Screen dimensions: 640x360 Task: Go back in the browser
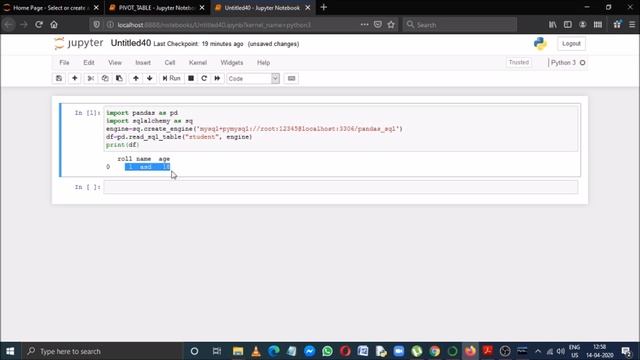pyautogui.click(x=9, y=24)
